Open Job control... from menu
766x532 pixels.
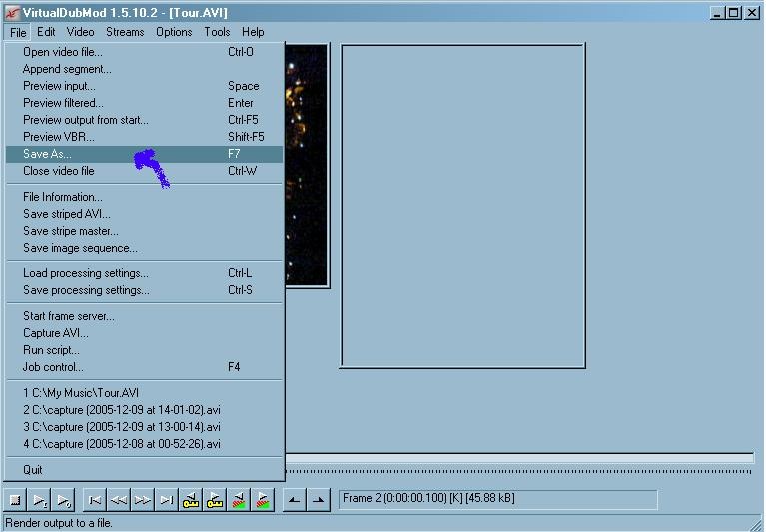[145, 367]
